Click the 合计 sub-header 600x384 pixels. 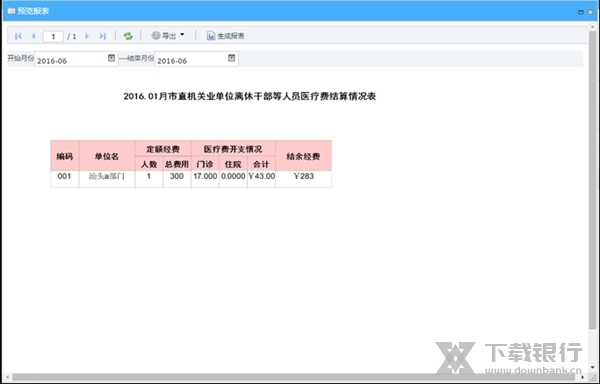(x=261, y=164)
